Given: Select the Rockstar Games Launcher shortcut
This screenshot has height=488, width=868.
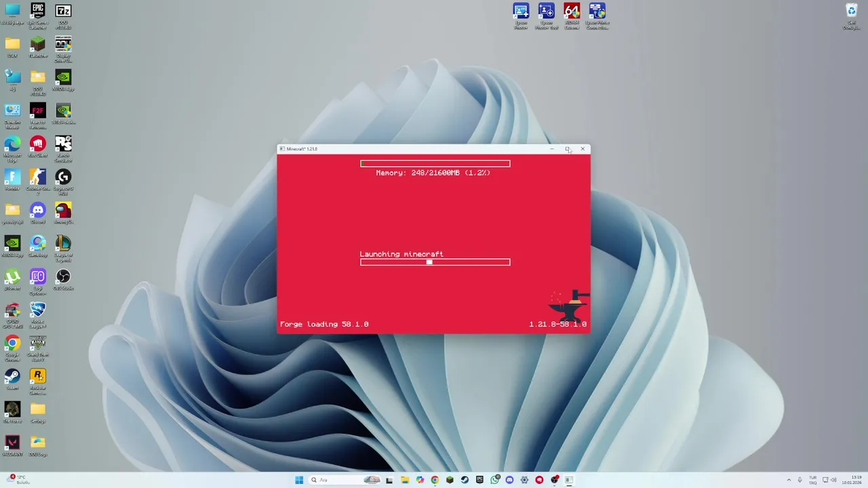Looking at the screenshot, I should point(38,381).
